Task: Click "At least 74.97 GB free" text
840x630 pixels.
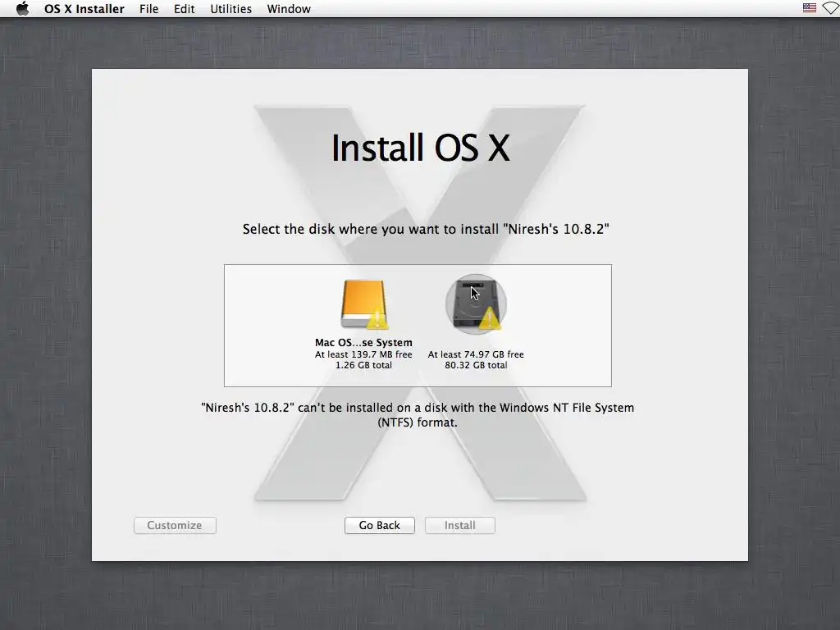Action: (x=476, y=354)
